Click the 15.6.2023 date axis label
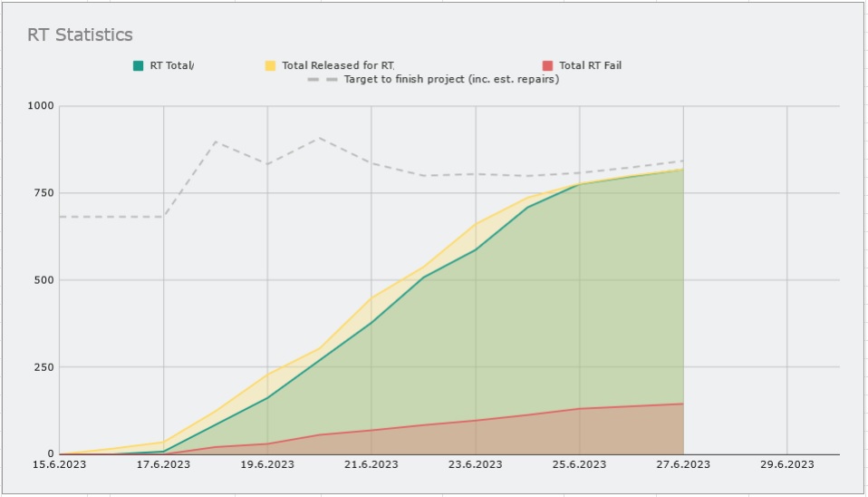Image resolution: width=868 pixels, height=497 pixels. (59, 464)
